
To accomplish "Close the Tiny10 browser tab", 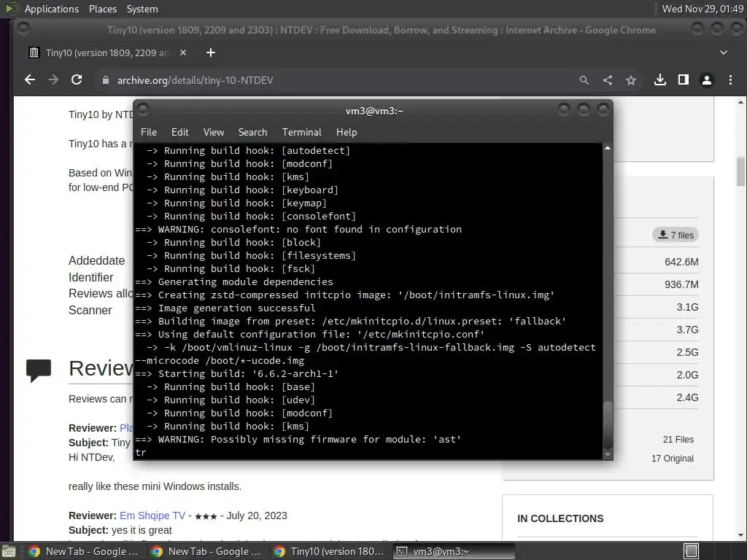I will [183, 52].
